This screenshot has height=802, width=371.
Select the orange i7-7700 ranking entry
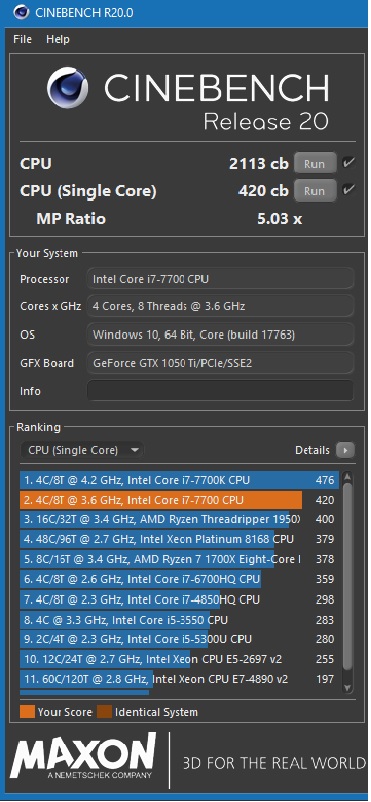pyautogui.click(x=180, y=500)
